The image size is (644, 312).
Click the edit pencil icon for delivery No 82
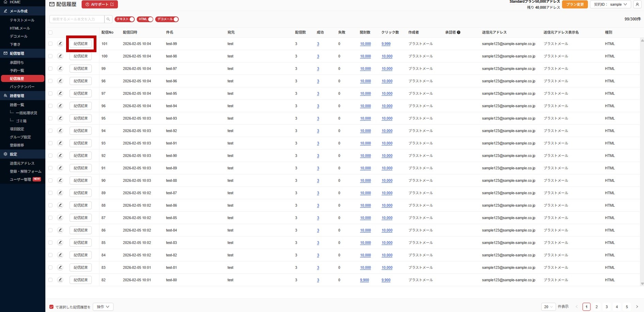tap(60, 280)
